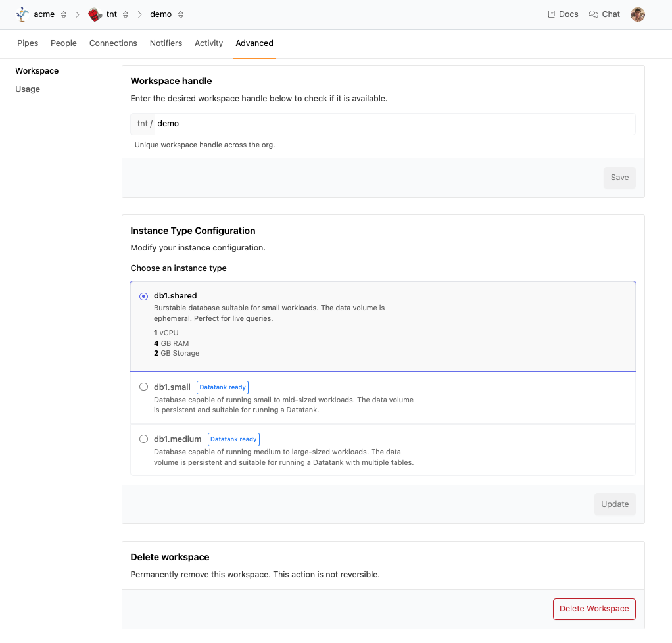Open the demo workspace switcher
This screenshot has height=643, width=672.
click(x=181, y=14)
